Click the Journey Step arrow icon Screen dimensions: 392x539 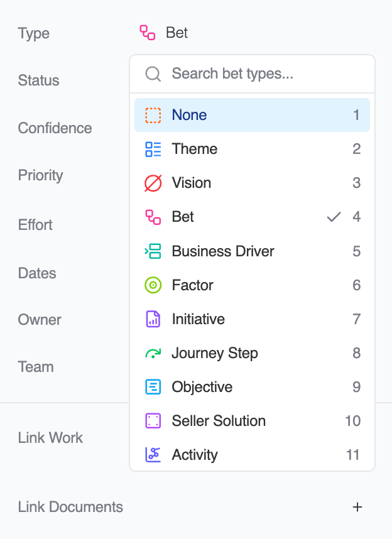click(x=153, y=354)
